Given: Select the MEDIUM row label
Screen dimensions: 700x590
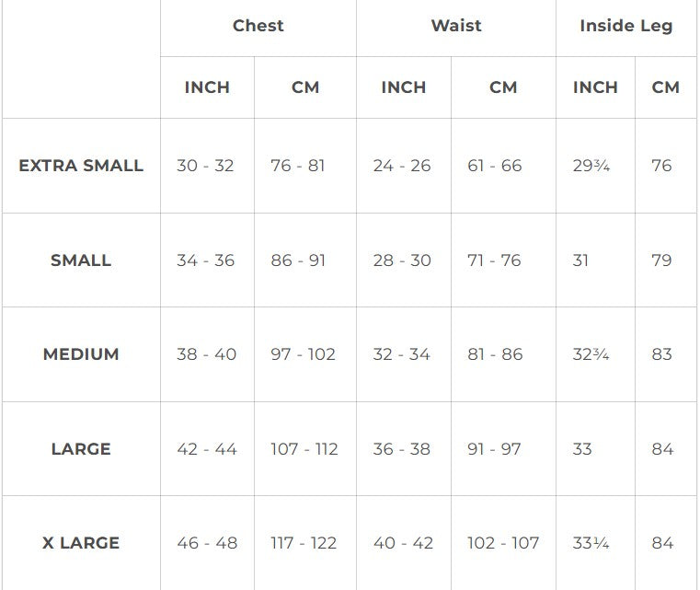Looking at the screenshot, I should (x=81, y=354).
